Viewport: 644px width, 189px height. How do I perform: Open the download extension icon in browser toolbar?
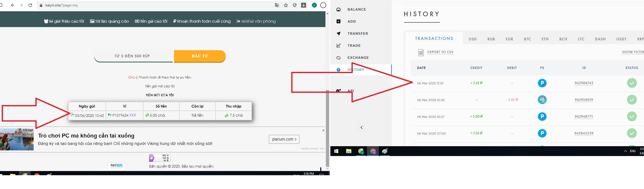[x=304, y=5]
